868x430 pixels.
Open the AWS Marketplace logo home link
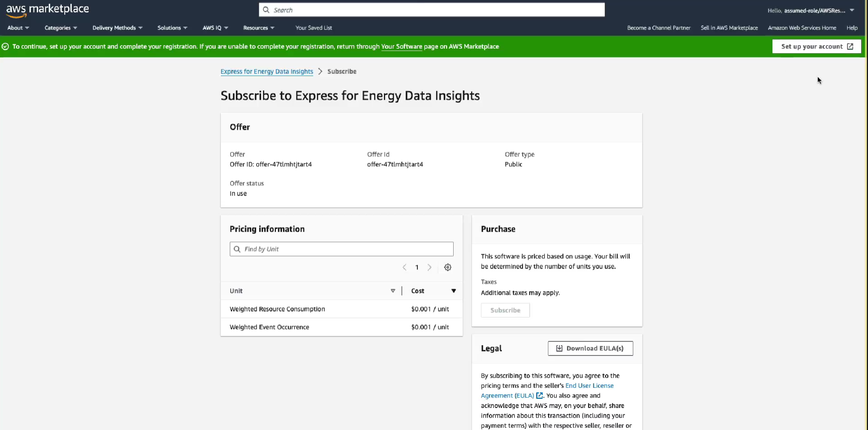point(48,10)
